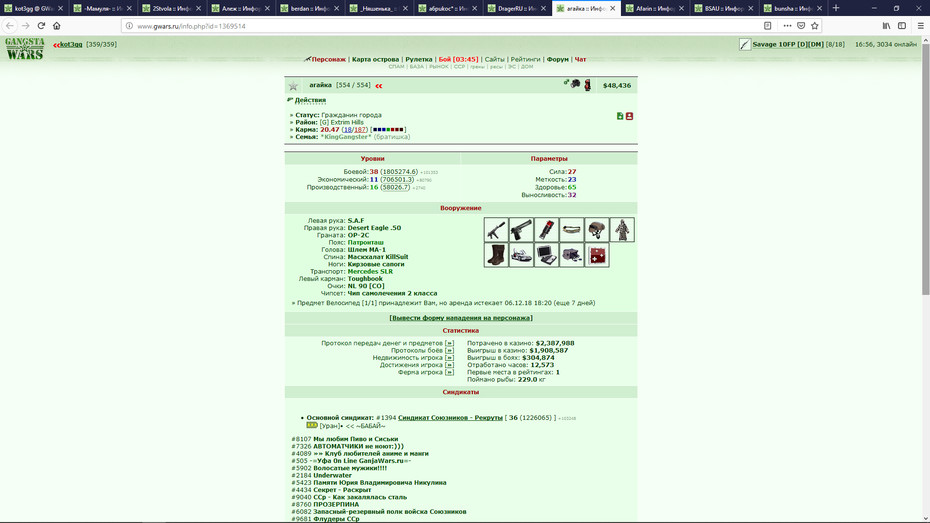Click the Gangsta Wars logo
Image resolution: width=930 pixels, height=523 pixels.
coord(25,49)
